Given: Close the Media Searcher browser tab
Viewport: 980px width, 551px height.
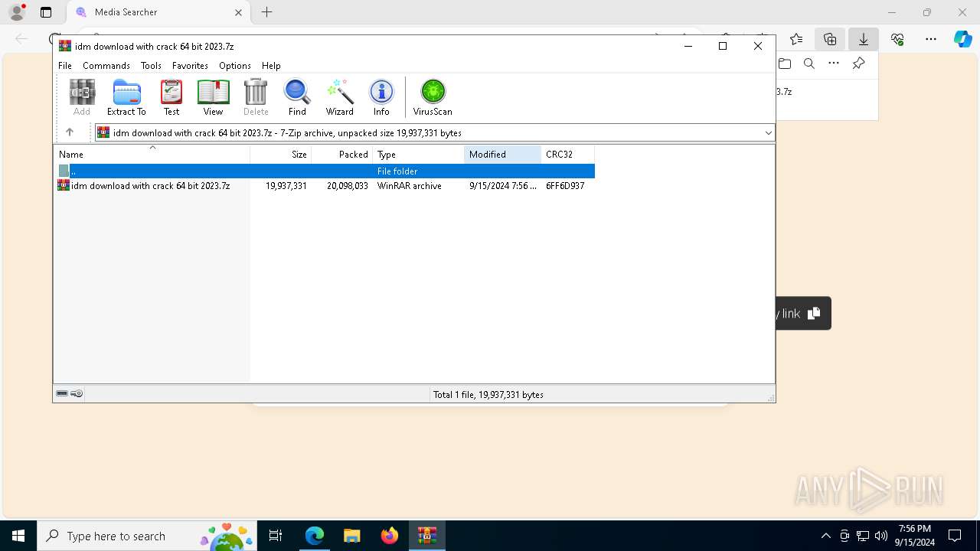Looking at the screenshot, I should pos(238,12).
